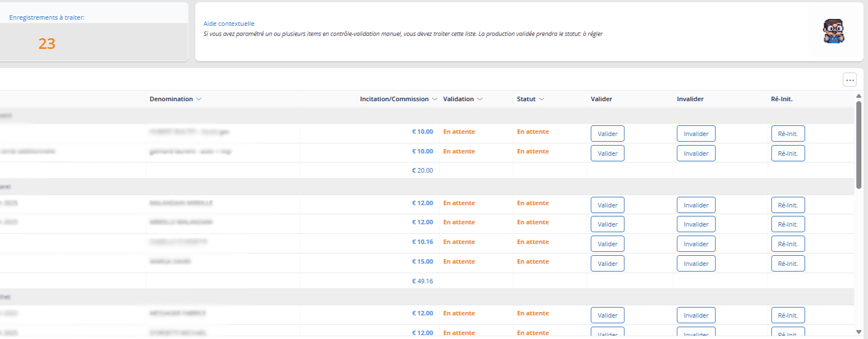Click the scrollbar up arrow
The width and height of the screenshot is (868, 339).
coord(858,96)
